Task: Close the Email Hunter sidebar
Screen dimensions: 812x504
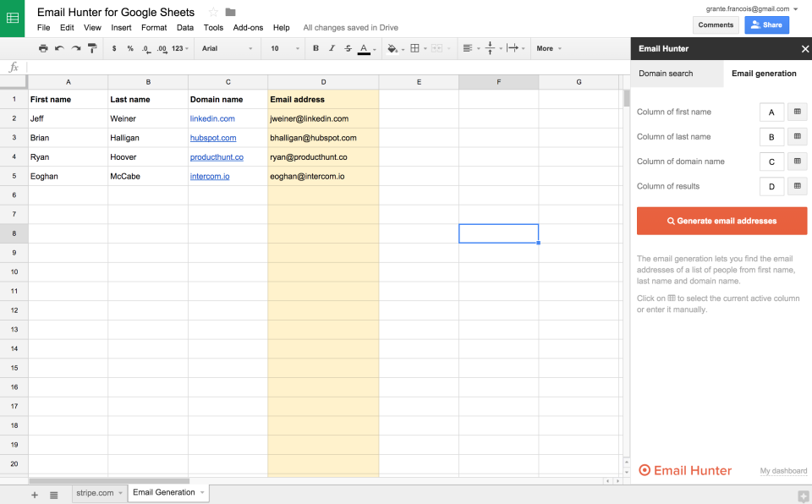Action: pos(804,49)
